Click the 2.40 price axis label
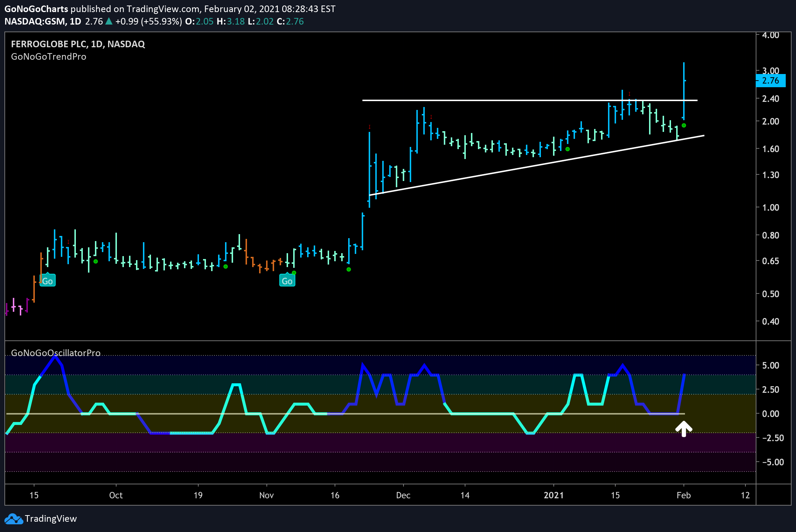Image resolution: width=796 pixels, height=532 pixels. click(x=771, y=99)
